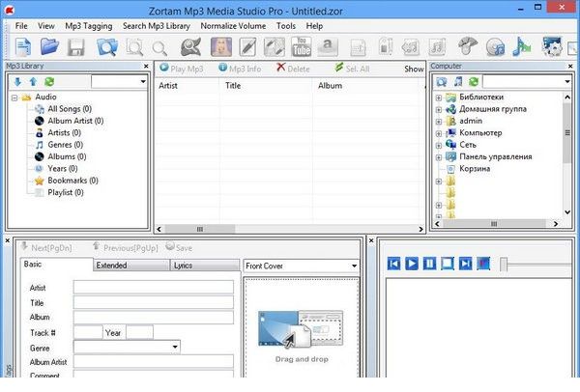Click the player Play button
Screen dimensions: 580x392
click(x=412, y=264)
